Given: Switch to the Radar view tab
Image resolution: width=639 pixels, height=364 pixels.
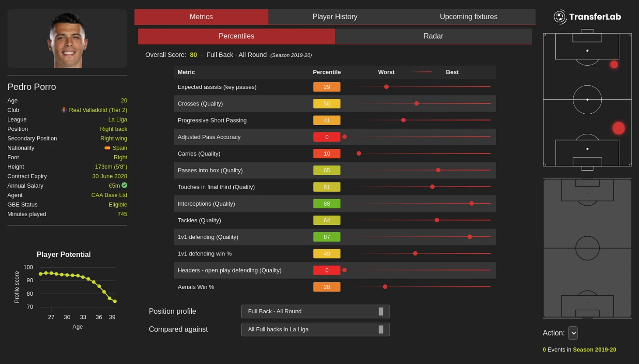Looking at the screenshot, I should coord(433,36).
